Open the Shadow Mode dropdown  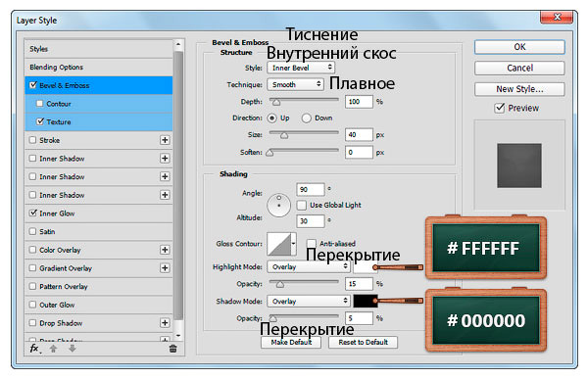click(309, 301)
